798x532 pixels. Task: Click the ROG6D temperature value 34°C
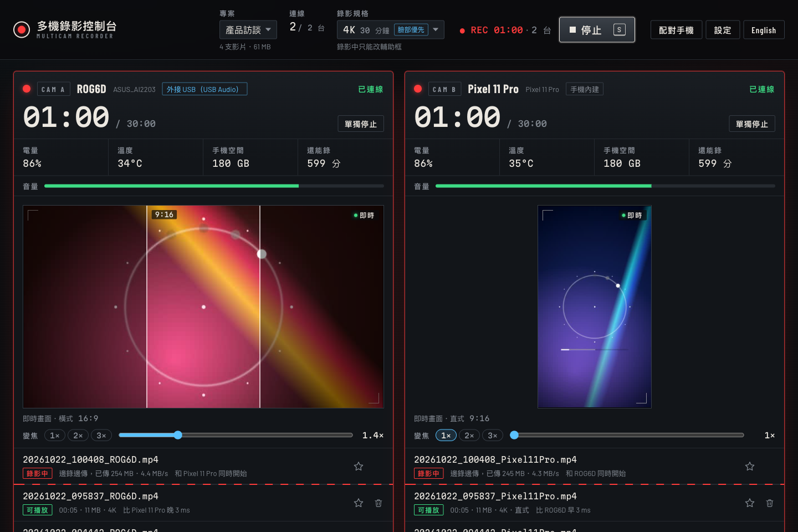tap(130, 163)
